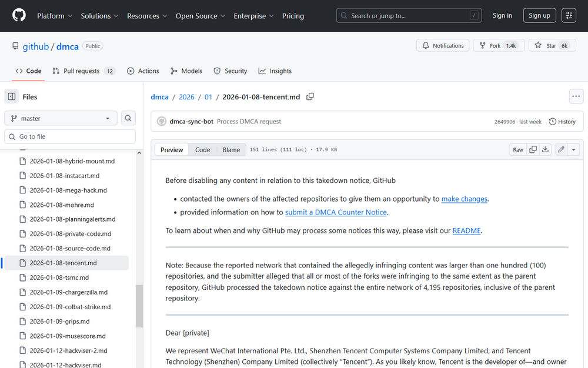The width and height of the screenshot is (588, 368).
Task: Open 2026-01-08-mega-hack.md in file tree
Action: 68,190
